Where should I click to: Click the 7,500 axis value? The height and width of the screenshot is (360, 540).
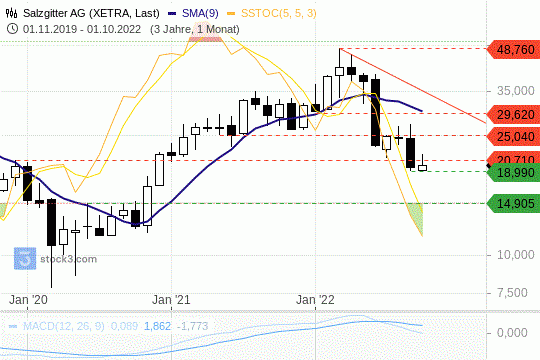(512, 293)
